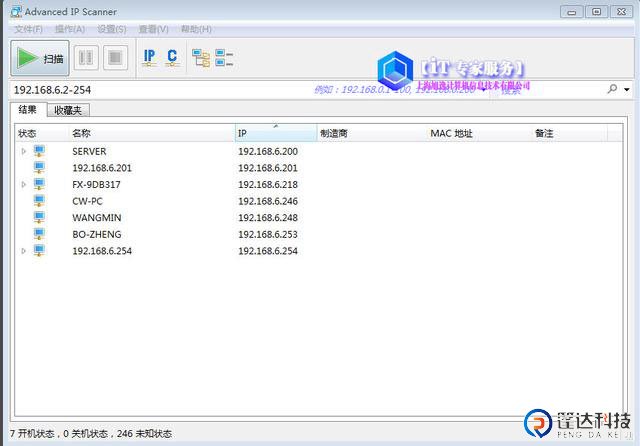Click the collapse all list icon
The width and height of the screenshot is (640, 446).
[x=224, y=58]
